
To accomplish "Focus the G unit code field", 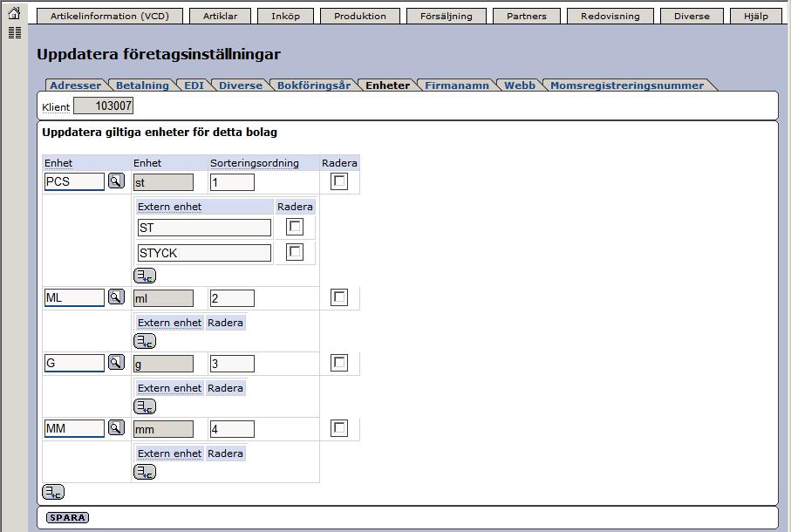I will (x=74, y=363).
